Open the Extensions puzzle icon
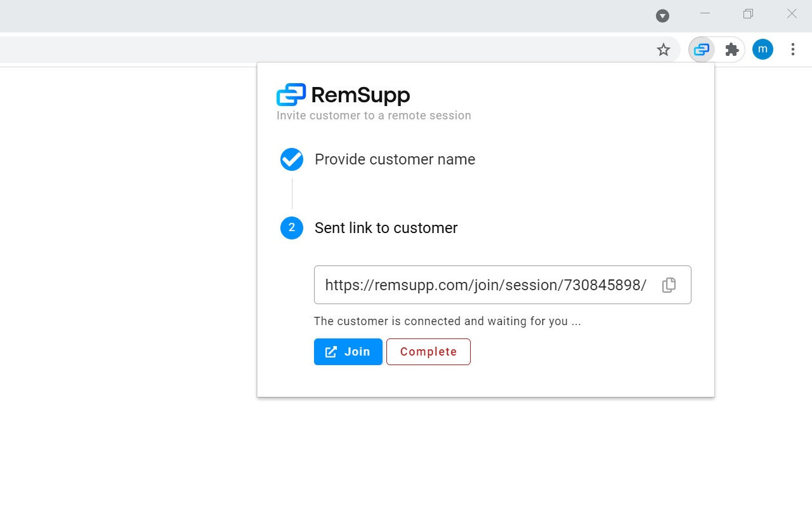This screenshot has height=508, width=812. (x=732, y=50)
